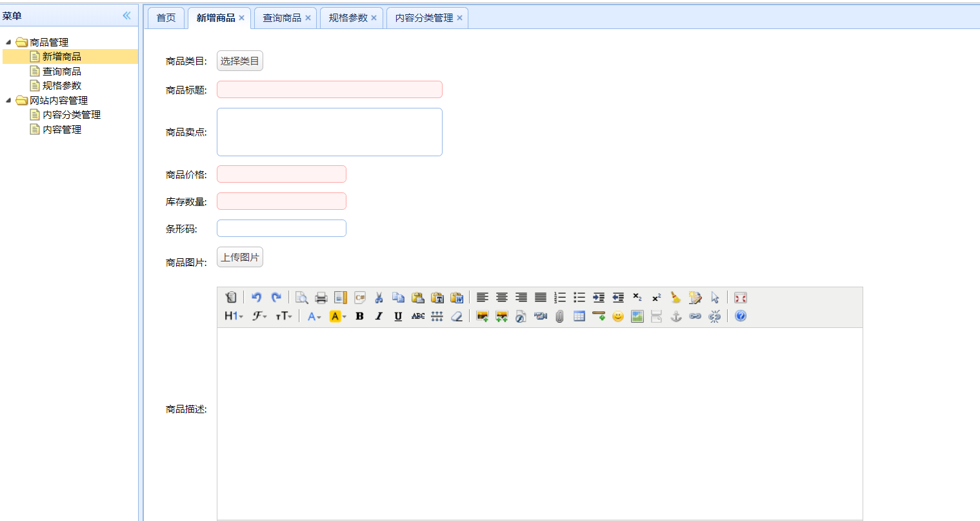Open the emoticons icon in the editor
Screen dimensions: 980x521
pyautogui.click(x=617, y=316)
